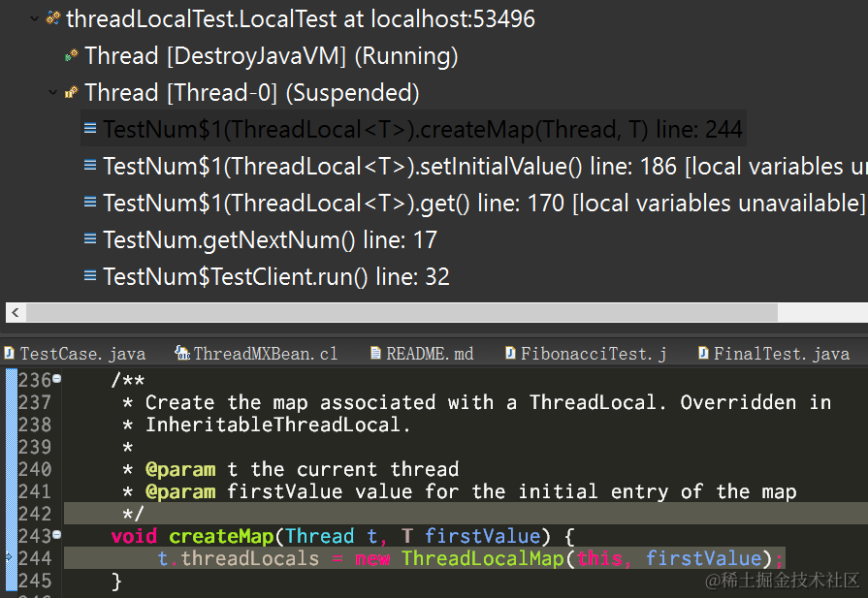Click line number 245 in the gutter
The image size is (868, 598).
(34, 581)
